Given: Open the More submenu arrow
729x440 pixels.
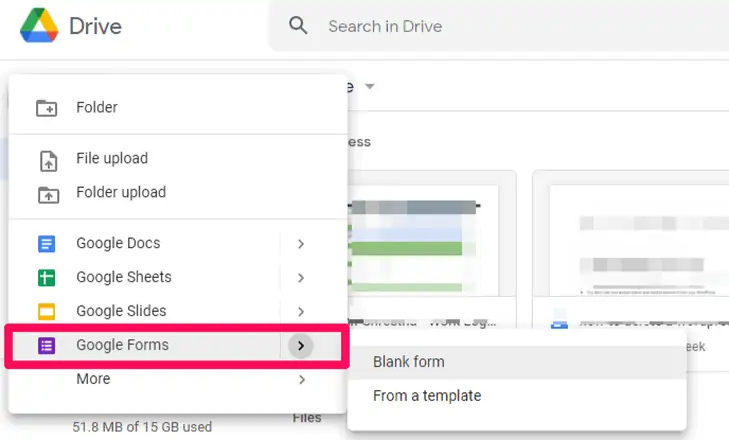Looking at the screenshot, I should (301, 380).
